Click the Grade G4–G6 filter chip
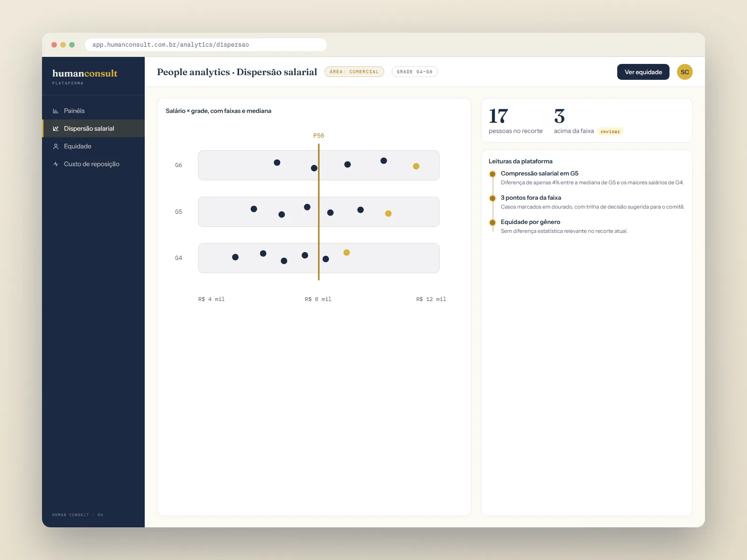The height and width of the screenshot is (560, 747). pyautogui.click(x=415, y=72)
